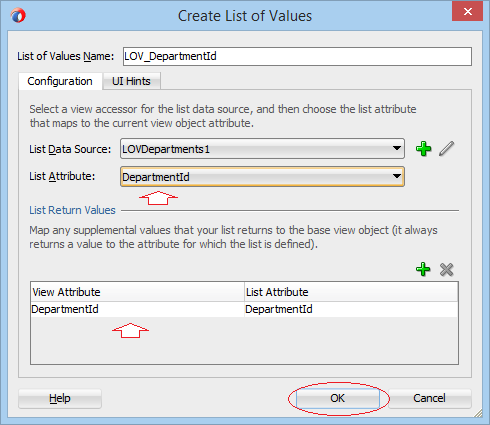The image size is (490, 425).
Task: Open Help for this dialog
Action: coord(60,398)
